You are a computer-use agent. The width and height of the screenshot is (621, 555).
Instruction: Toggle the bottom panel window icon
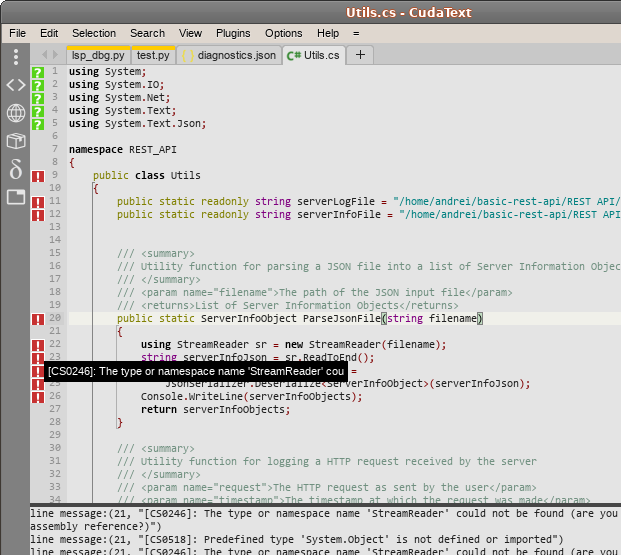click(15, 197)
